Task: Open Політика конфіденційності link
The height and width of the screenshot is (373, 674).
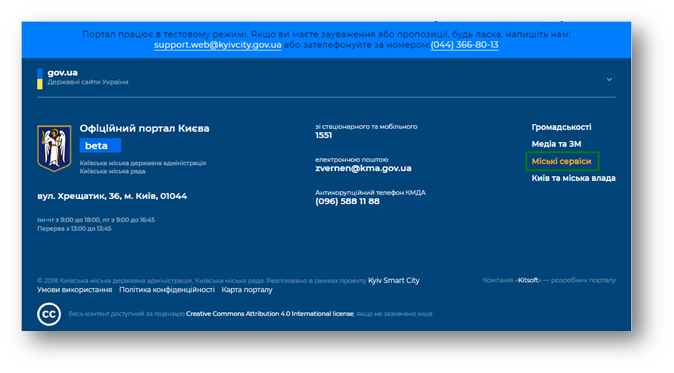Action: 167,290
